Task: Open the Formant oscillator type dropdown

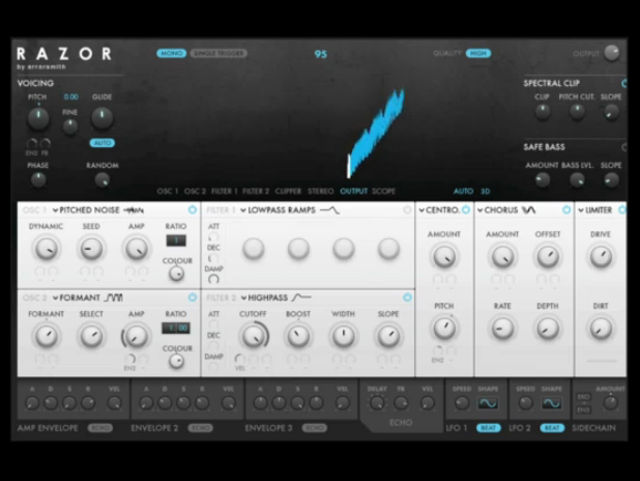Action: pos(77,298)
